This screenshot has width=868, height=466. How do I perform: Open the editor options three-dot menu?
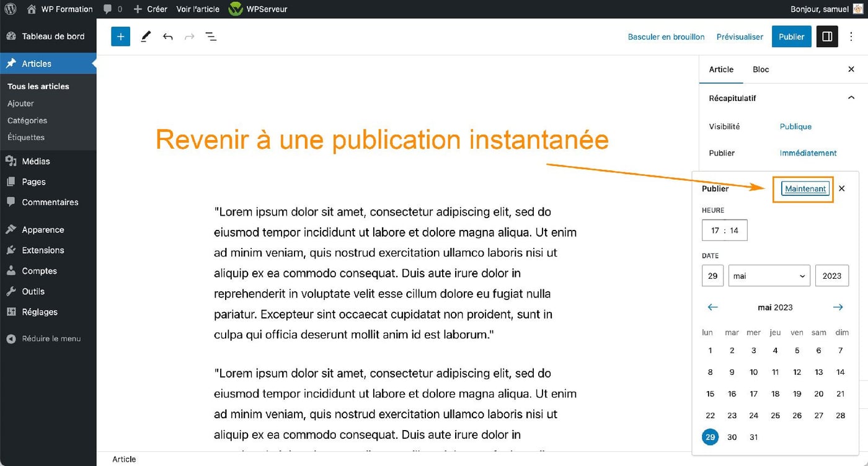coord(851,37)
